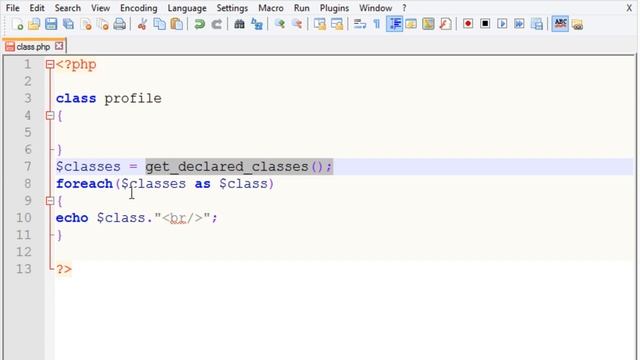Open user defined language icon
Image resolution: width=640 pixels, height=360 pixels.
411,24
